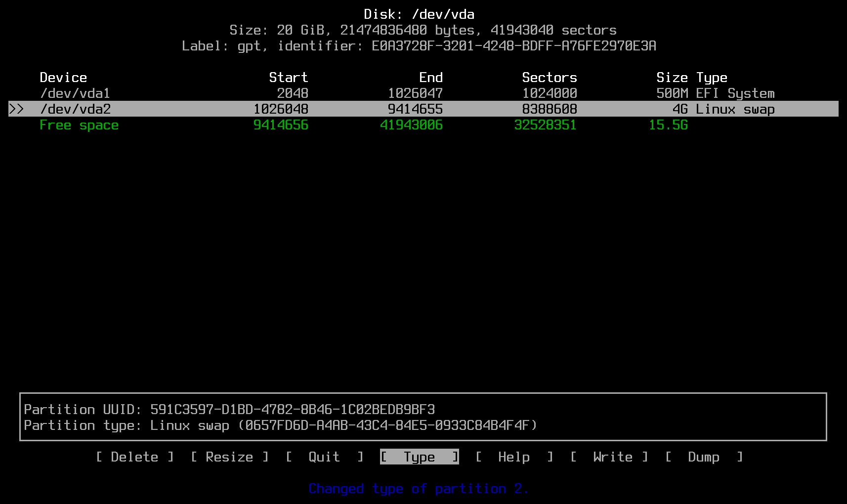Activate the highlighted Type menu option
Viewport: 847px width, 504px height.
pos(419,457)
